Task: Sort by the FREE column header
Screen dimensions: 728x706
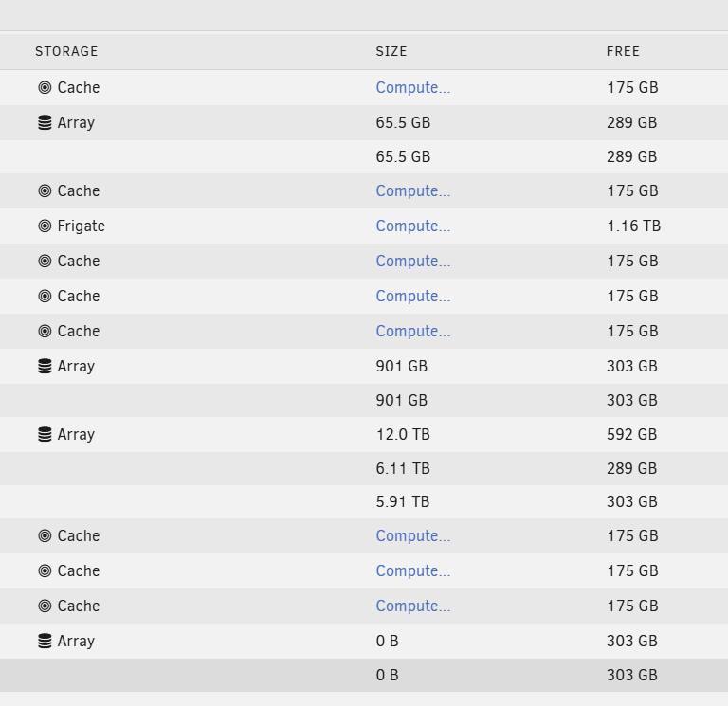Action: point(623,51)
